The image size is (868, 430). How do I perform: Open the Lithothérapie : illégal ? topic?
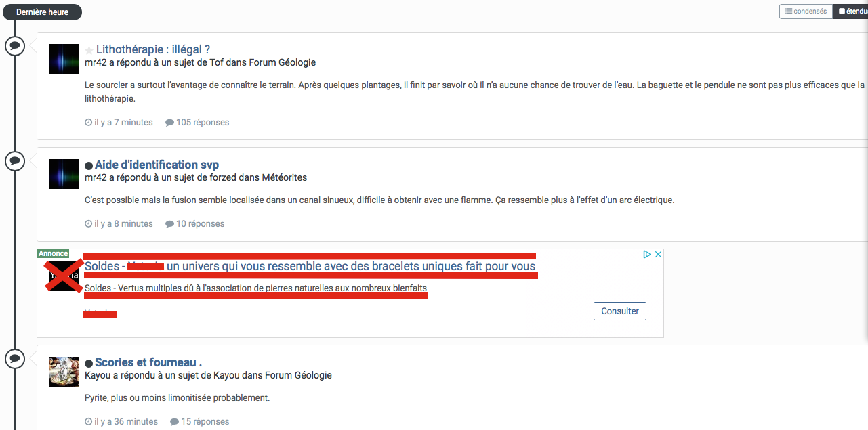coord(153,49)
